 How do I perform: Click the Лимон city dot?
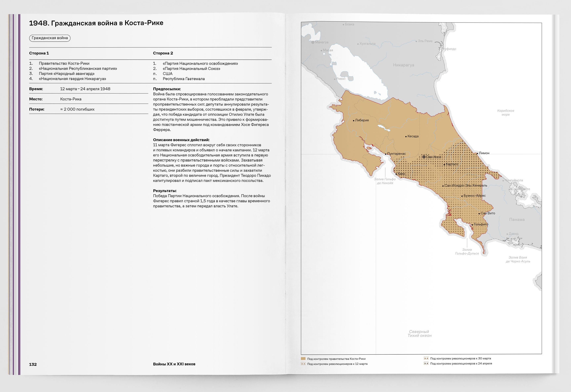point(477,153)
